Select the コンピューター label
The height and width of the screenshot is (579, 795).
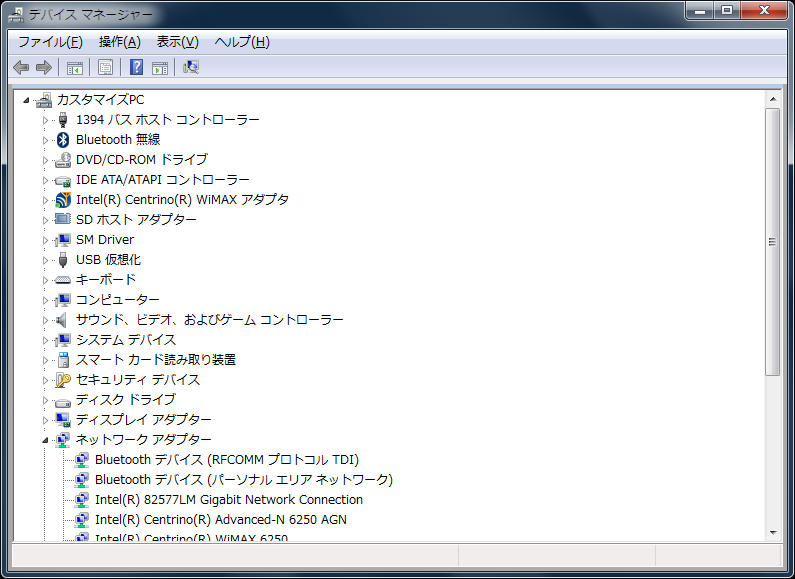(118, 300)
